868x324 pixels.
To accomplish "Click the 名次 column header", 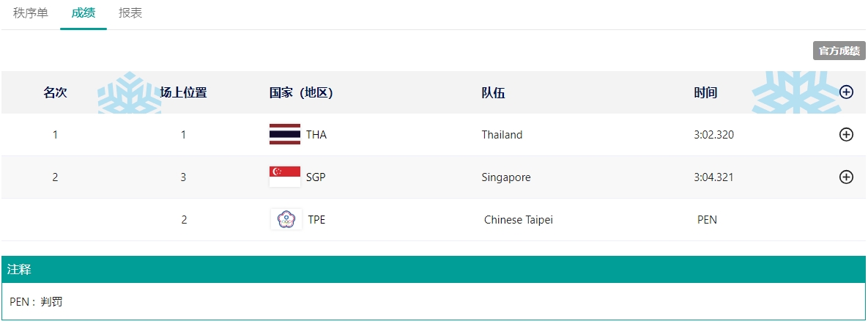I will tap(55, 92).
